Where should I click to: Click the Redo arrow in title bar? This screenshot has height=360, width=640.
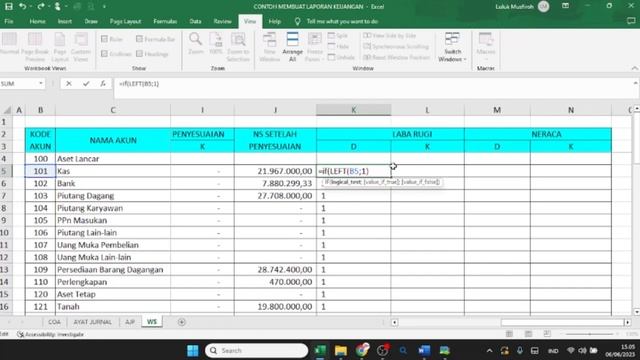[40, 7]
